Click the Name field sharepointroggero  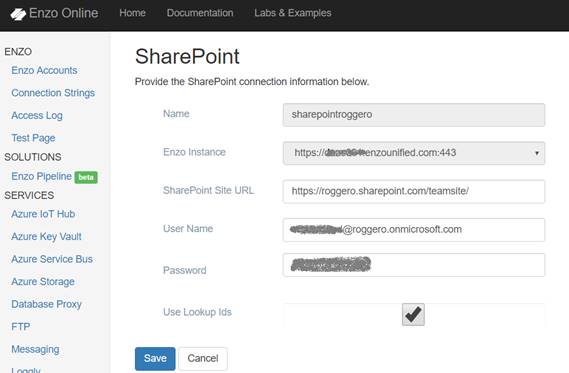click(414, 115)
